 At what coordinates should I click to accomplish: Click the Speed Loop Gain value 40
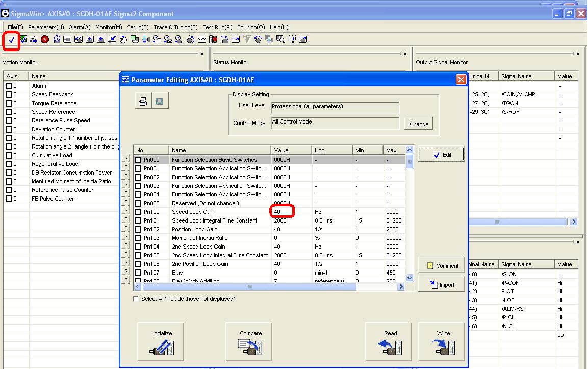tap(277, 212)
